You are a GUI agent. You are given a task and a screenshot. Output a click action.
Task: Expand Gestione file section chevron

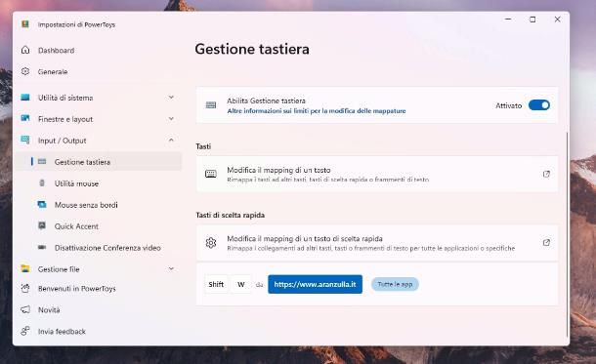[x=171, y=268]
